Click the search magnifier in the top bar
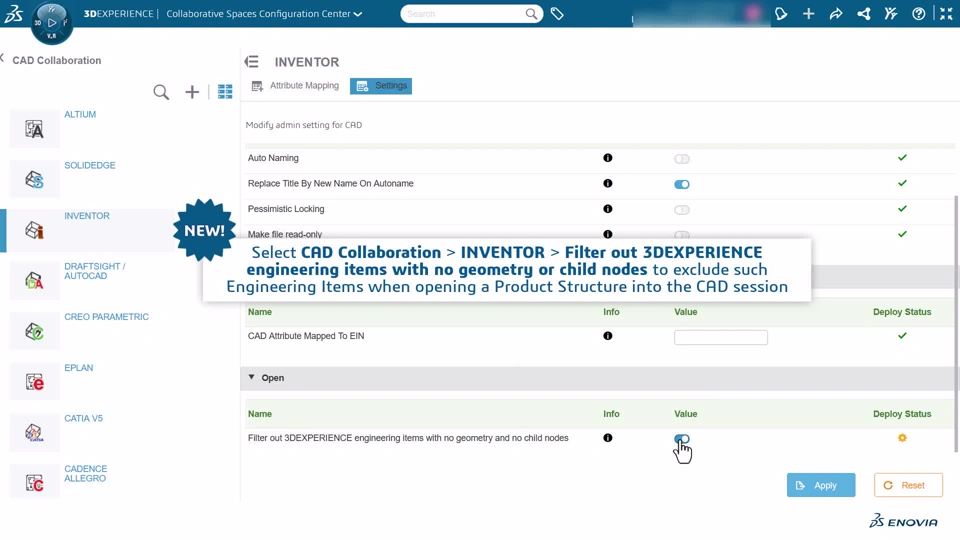960x540 pixels. [x=531, y=13]
